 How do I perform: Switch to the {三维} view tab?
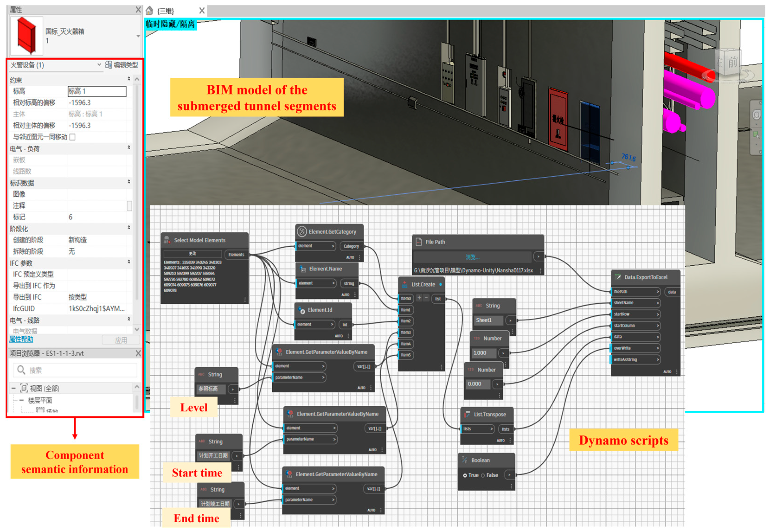point(166,11)
